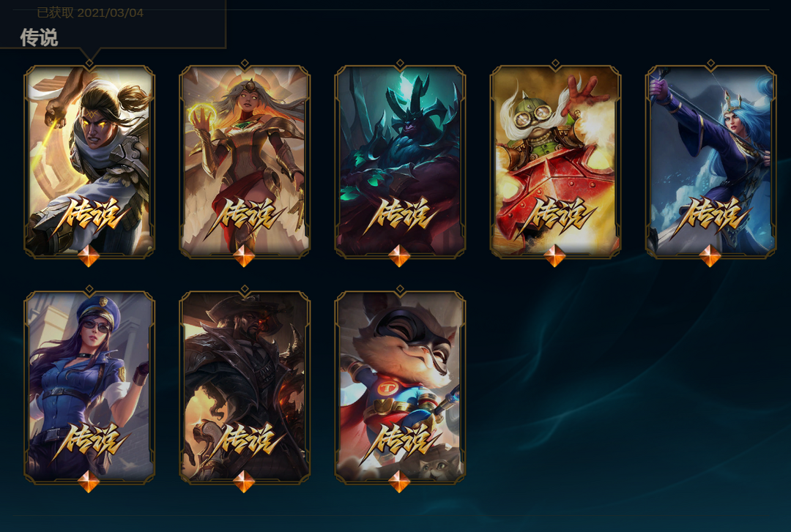Click the 传说 heading in the tooltip box
791x532 pixels.
(x=40, y=37)
